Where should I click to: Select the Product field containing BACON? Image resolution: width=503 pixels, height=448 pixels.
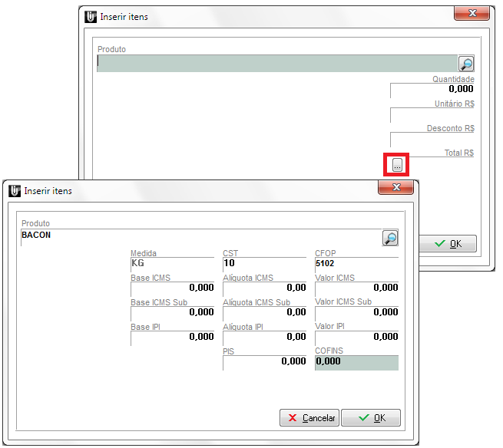point(200,236)
